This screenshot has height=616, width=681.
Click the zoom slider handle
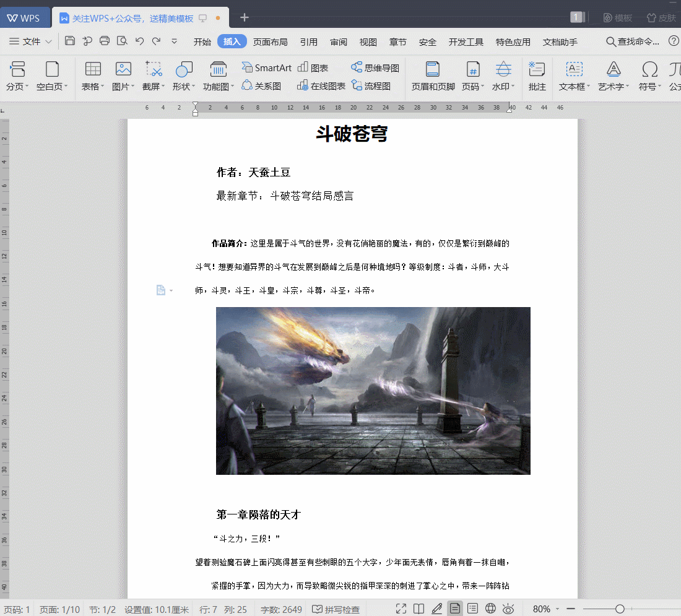[620, 609]
